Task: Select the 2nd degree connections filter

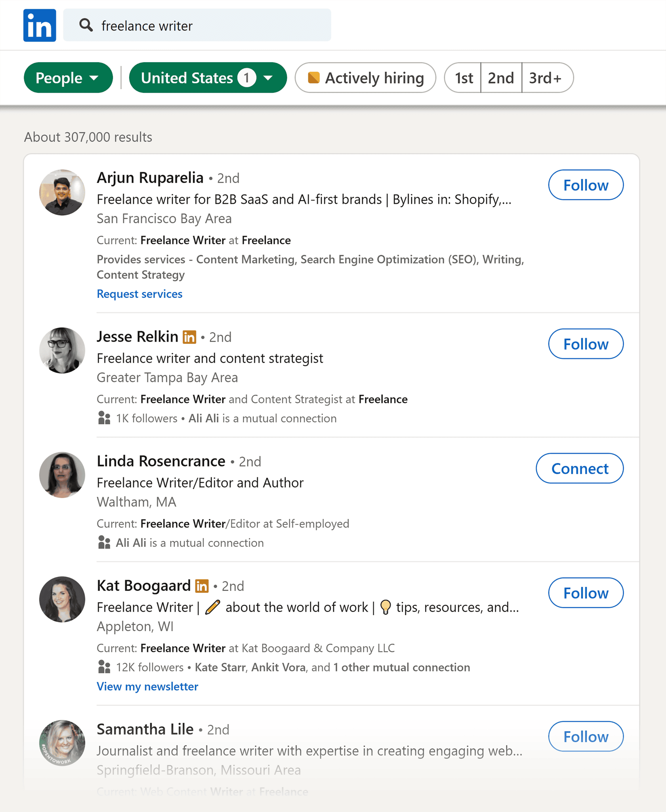Action: tap(501, 78)
